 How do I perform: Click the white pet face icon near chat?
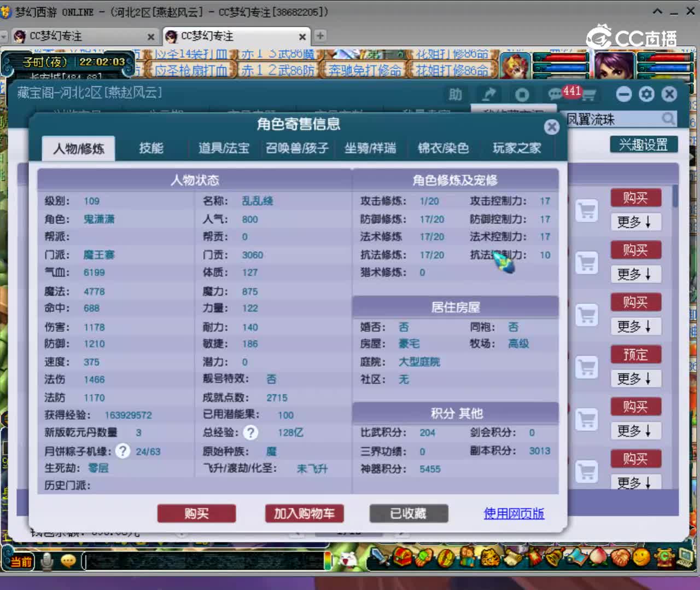348,559
